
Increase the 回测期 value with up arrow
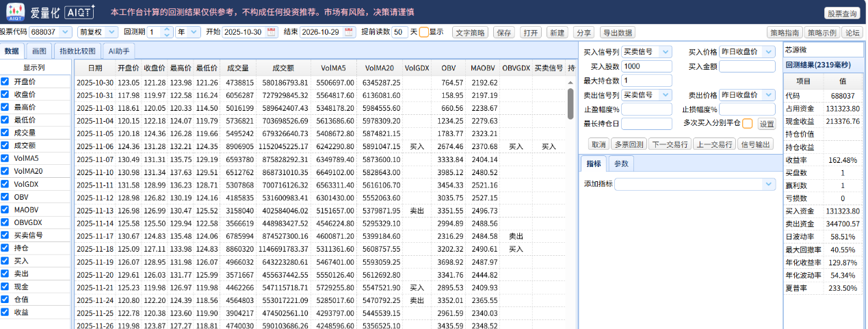click(x=167, y=29)
